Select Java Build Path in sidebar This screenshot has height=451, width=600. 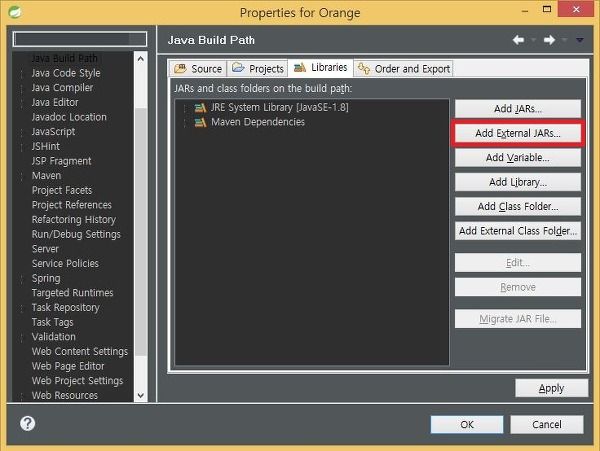[64, 58]
